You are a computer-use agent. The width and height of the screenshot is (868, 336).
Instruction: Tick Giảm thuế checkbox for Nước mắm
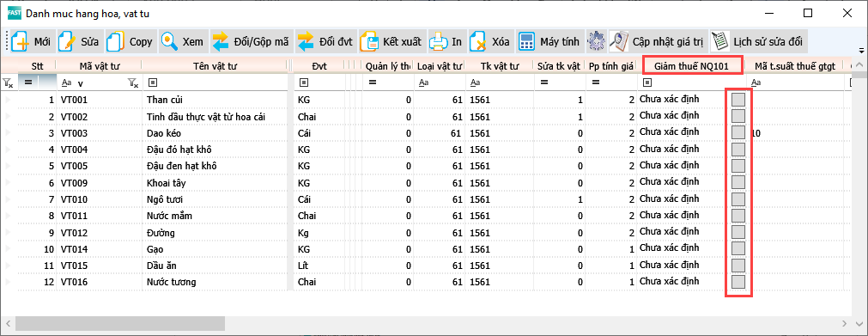(738, 215)
